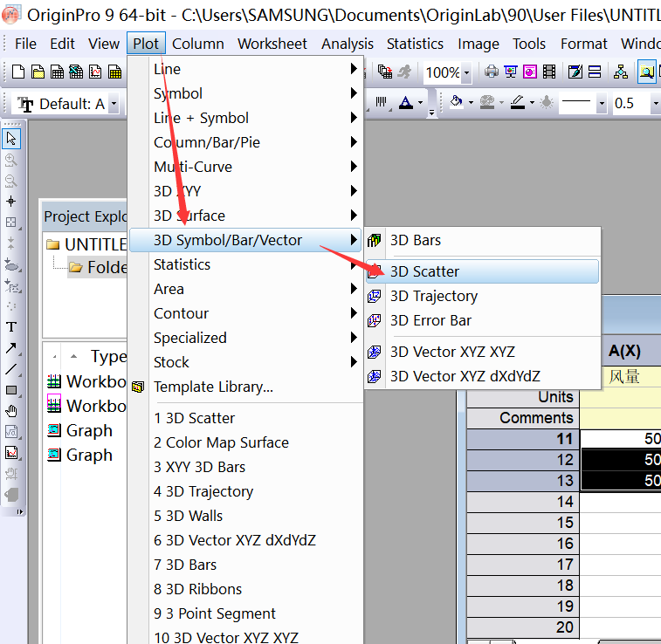Select recent plot 8 3D Ribbons

pos(245,589)
